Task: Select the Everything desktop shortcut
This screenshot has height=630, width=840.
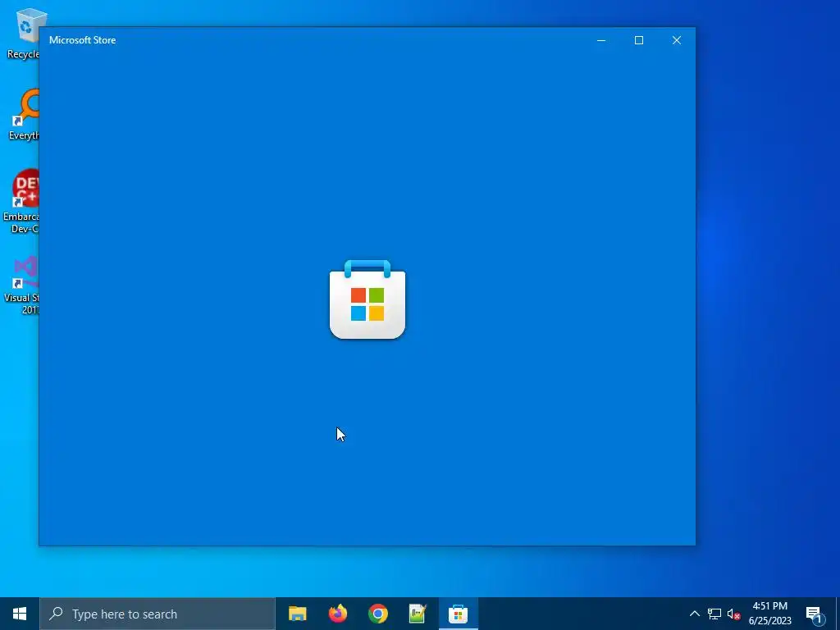Action: pos(22,115)
